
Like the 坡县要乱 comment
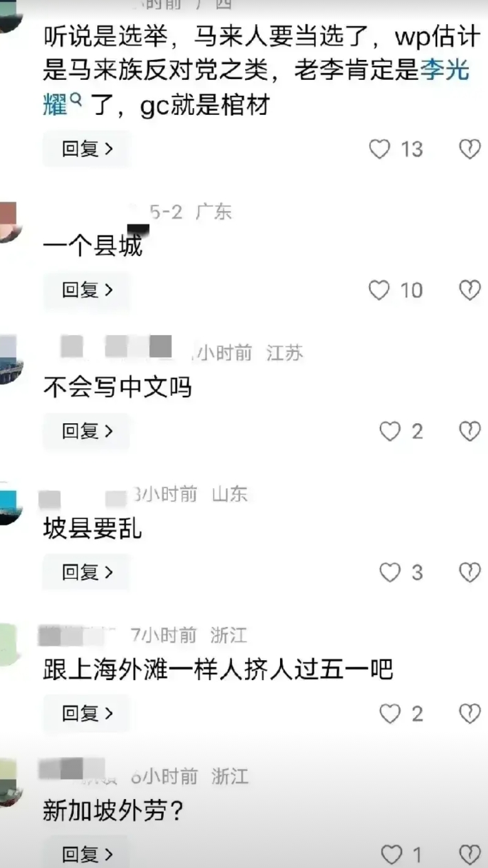[390, 572]
